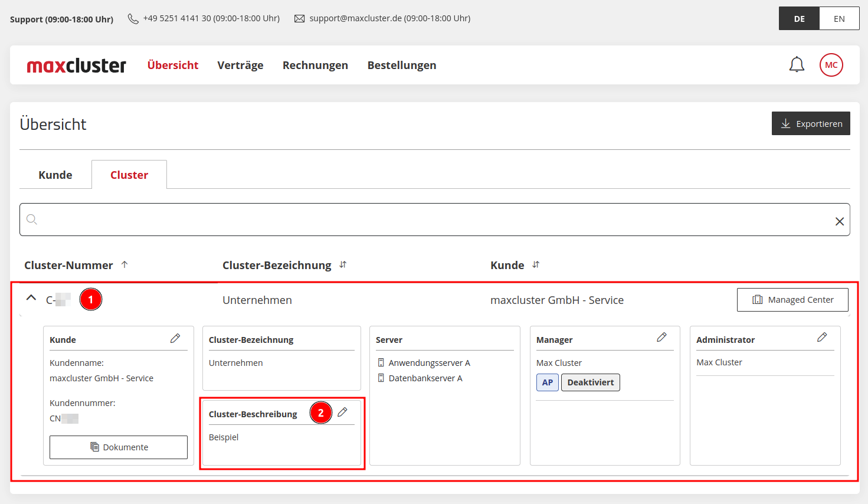Open the Bestellungen menu item

tap(402, 65)
